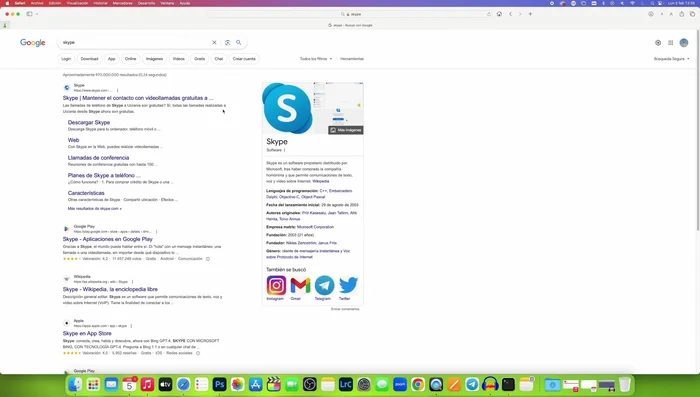The image size is (700, 397).
Task: Open Skype en App Store result
Action: coord(87,334)
